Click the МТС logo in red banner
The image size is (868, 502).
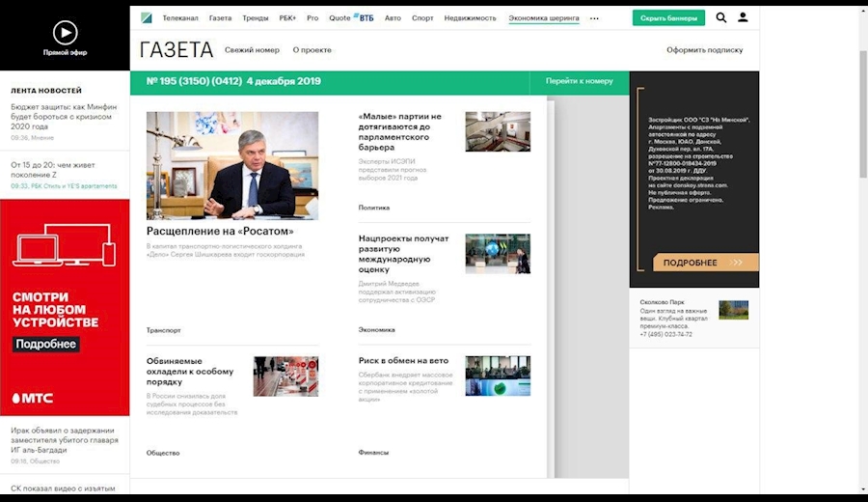(x=32, y=398)
